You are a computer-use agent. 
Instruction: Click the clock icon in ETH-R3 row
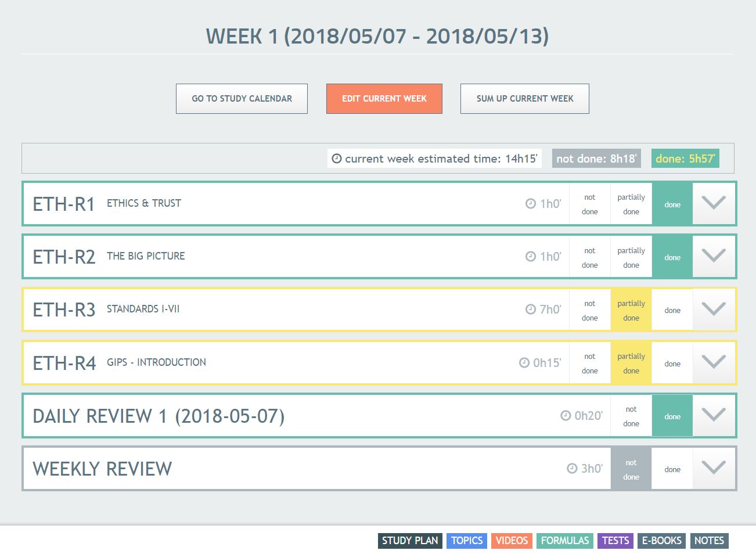coord(531,310)
